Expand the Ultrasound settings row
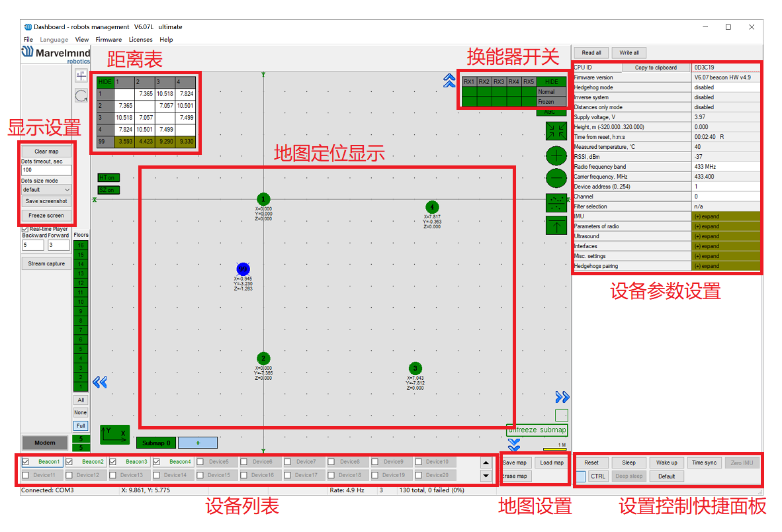This screenshot has width=782, height=532. tap(725, 236)
